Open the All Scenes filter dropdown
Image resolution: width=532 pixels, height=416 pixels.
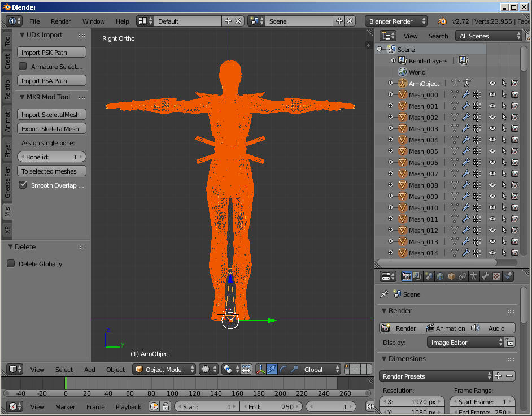pos(488,35)
